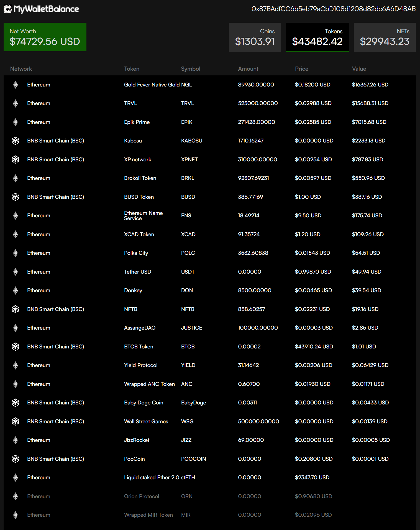Click the $787.83 USD value

click(x=368, y=159)
